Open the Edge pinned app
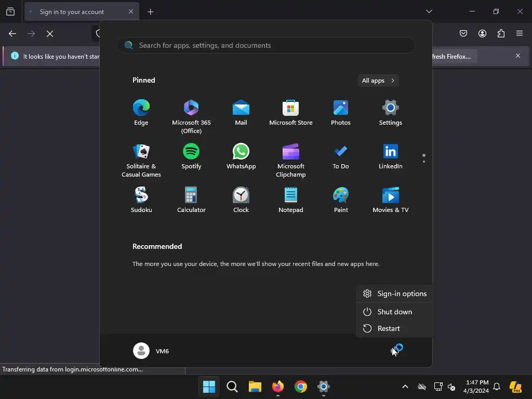Image resolution: width=532 pixels, height=399 pixels. (141, 113)
